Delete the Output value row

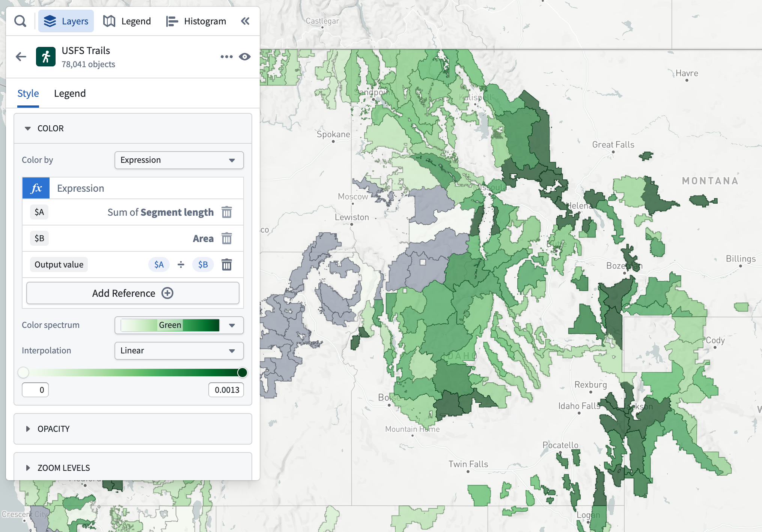click(227, 265)
